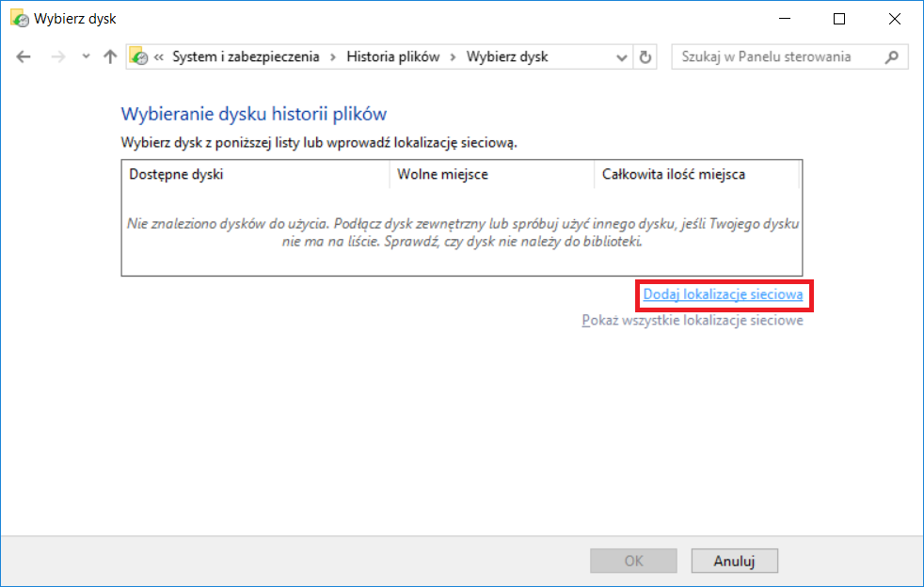Expand the address bar history chevron
This screenshot has width=924, height=587.
[621, 57]
